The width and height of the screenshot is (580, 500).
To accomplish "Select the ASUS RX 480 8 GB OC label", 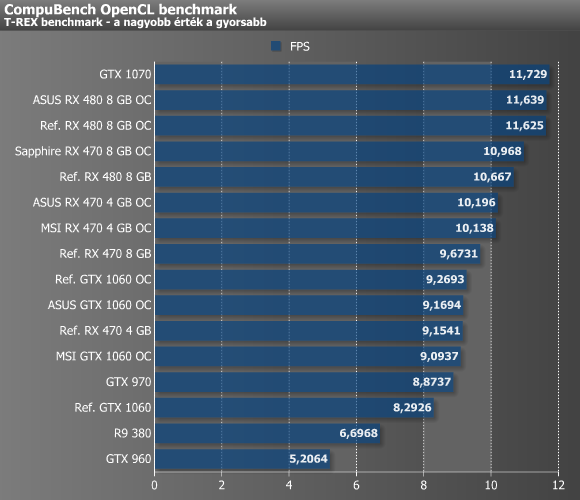I will coord(92,100).
